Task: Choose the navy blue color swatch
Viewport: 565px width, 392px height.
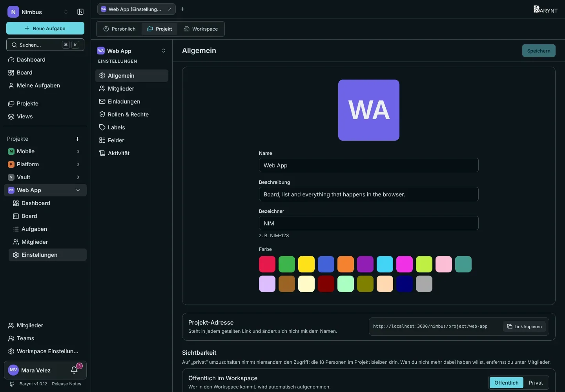Action: (405, 284)
